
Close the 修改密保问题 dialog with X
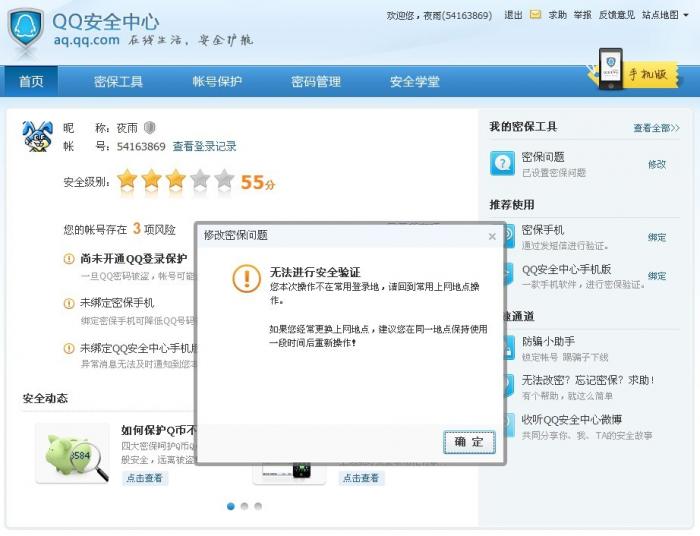coord(492,237)
